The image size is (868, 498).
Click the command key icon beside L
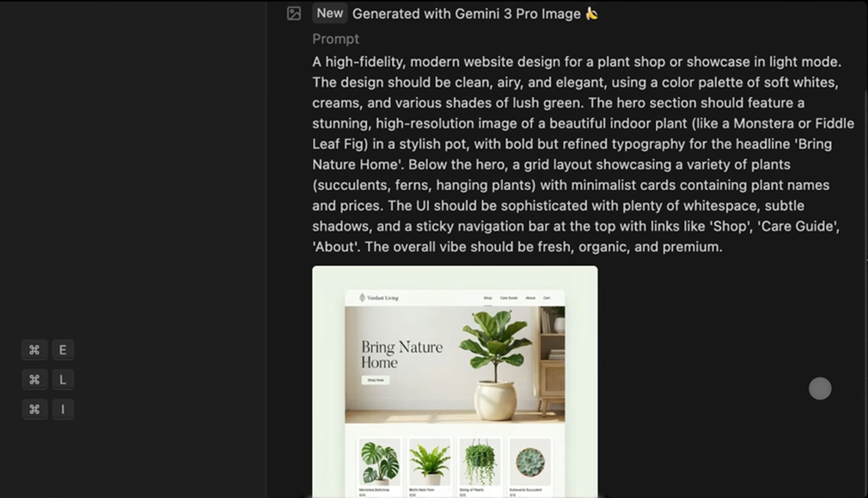tap(34, 379)
